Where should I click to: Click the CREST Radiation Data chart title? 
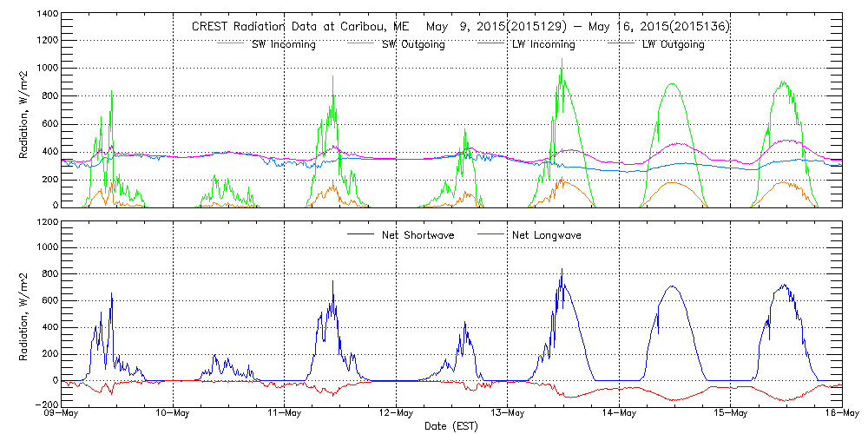pos(460,27)
